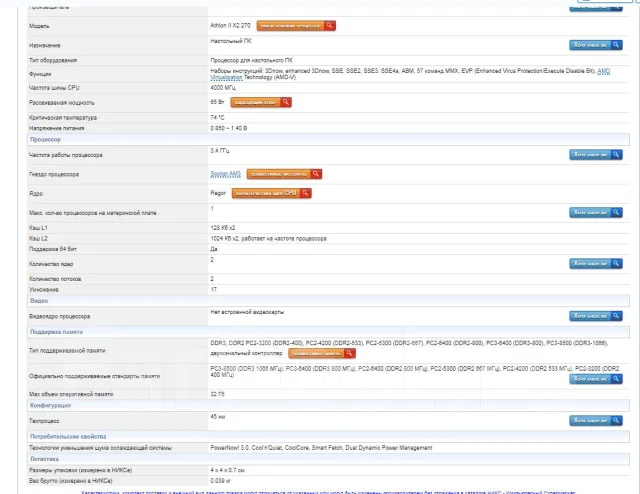Select the process value 45 нм
The width and height of the screenshot is (640, 494).
pyautogui.click(x=218, y=417)
